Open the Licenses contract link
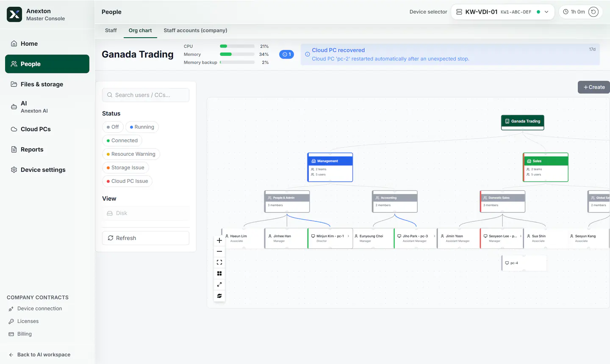The height and width of the screenshot is (364, 610). 24,321
